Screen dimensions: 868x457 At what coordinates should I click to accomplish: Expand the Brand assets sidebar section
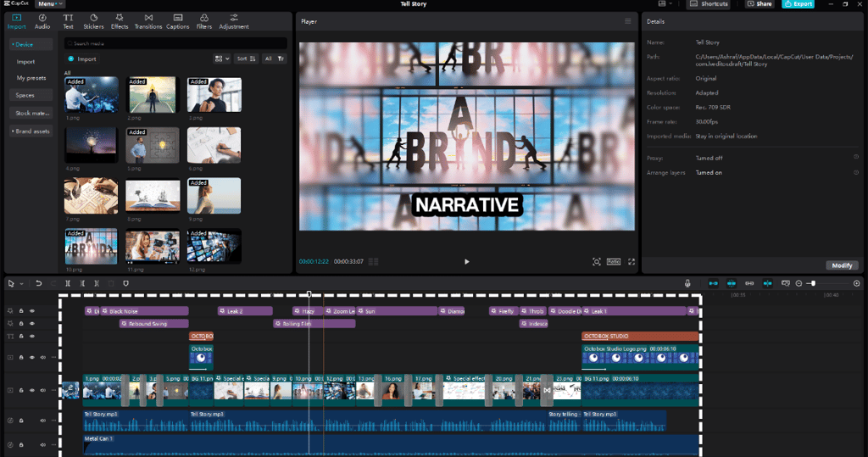[x=31, y=131]
